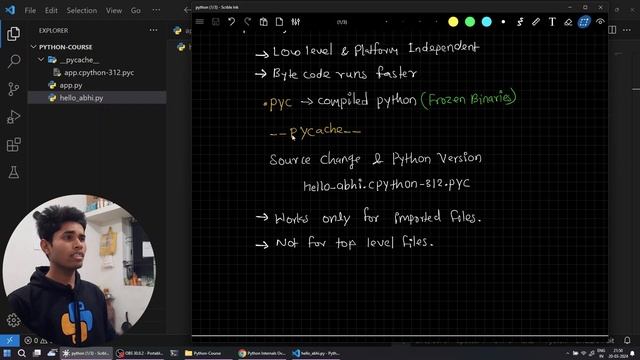Open Run and Debug view
Viewport: 640px width, 360px height.
13,117
